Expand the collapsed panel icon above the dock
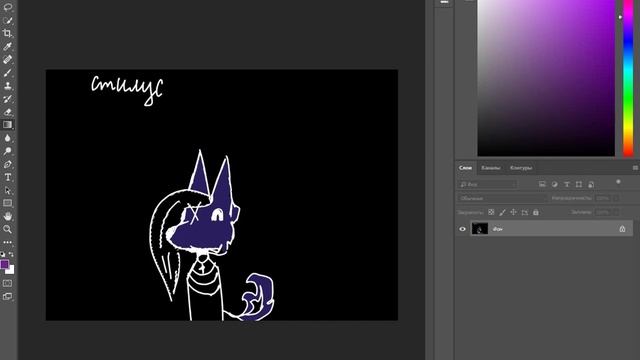 click(x=444, y=2)
